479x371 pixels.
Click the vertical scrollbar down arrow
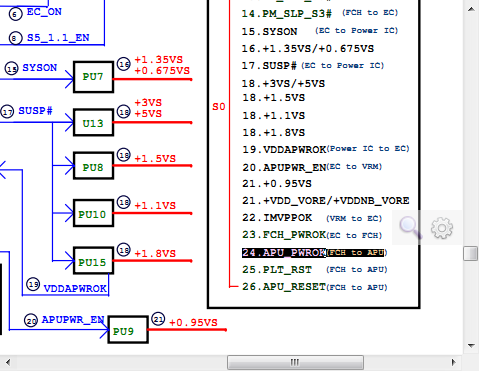coord(471,346)
